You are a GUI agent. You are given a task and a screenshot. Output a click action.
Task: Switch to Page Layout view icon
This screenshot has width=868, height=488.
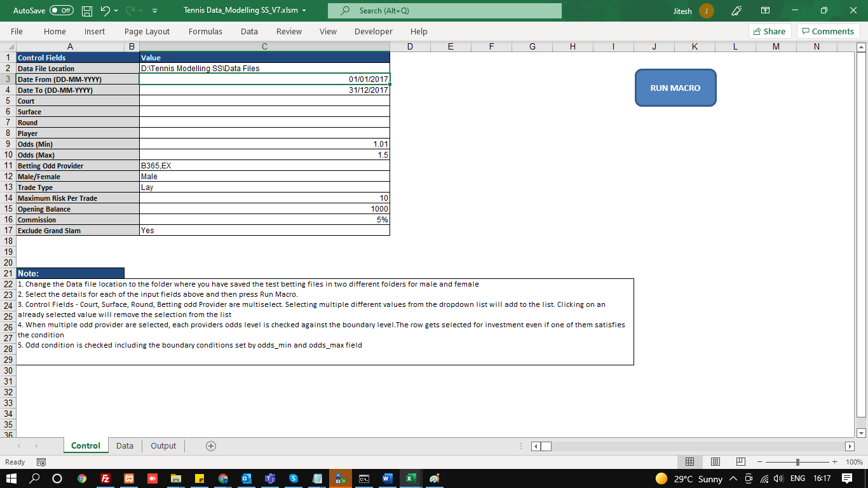tap(715, 462)
